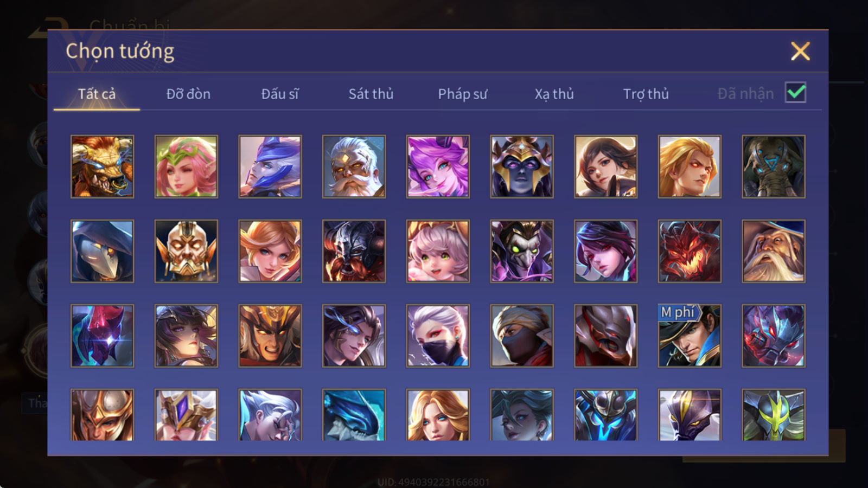The width and height of the screenshot is (868, 488).
Task: Toggle the Đã nhận checkbox
Action: (x=796, y=93)
